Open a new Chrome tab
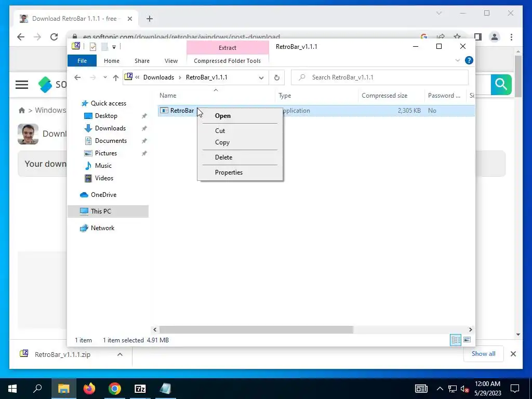Image resolution: width=532 pixels, height=399 pixels. [150, 19]
